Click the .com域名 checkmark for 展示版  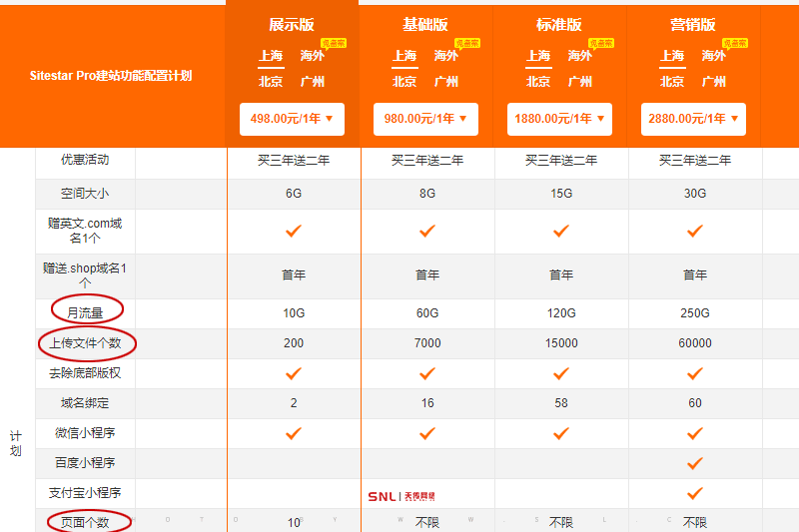point(294,232)
